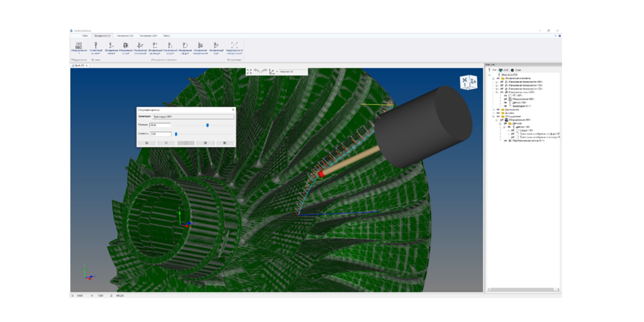This screenshot has width=644, height=322.
Task: Click the undo arrow in viewport toolbar
Action: click(256, 71)
